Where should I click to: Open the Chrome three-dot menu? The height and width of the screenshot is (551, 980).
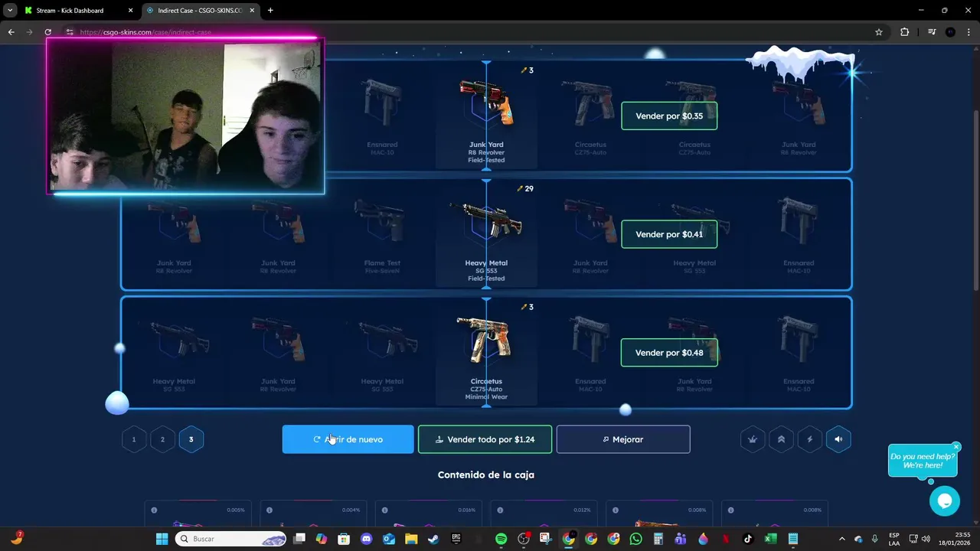[969, 32]
